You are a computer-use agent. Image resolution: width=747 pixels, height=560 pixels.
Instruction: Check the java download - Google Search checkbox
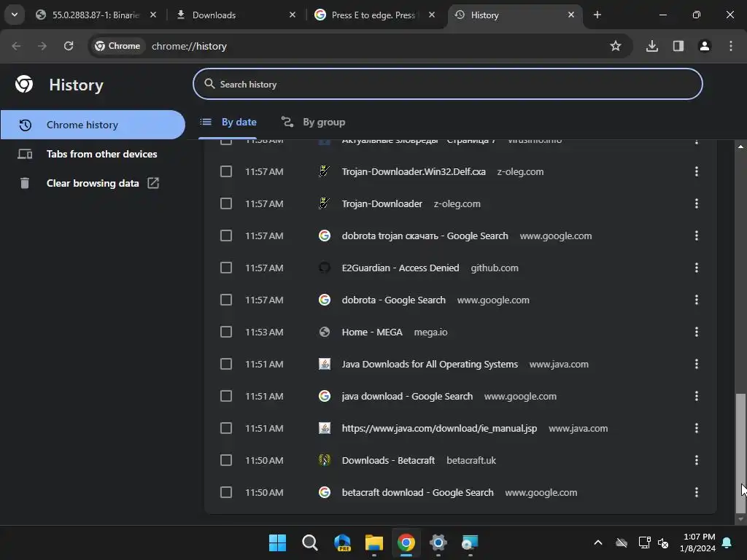[226, 396]
